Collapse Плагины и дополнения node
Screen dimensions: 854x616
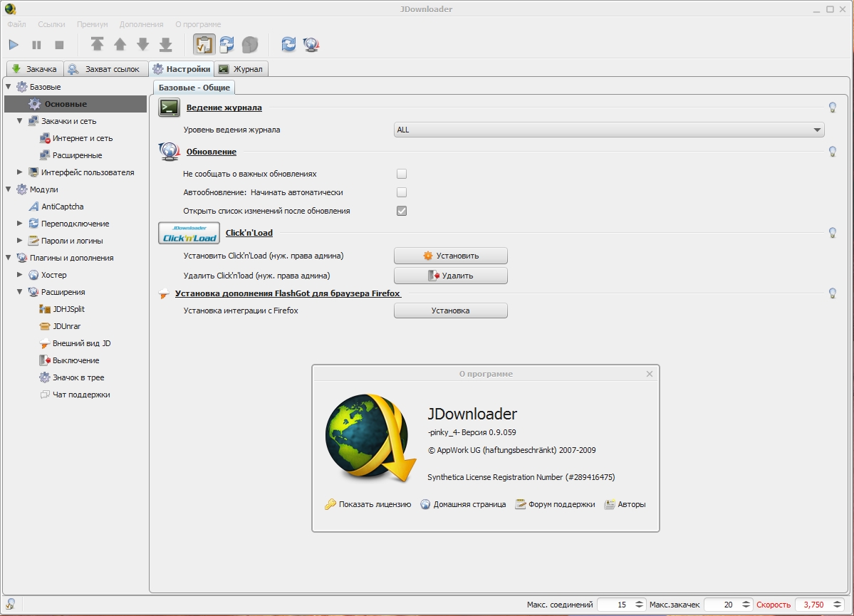[8, 258]
